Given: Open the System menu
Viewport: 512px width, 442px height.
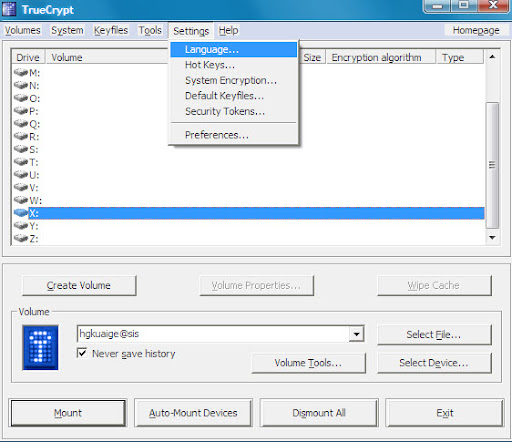Looking at the screenshot, I should coord(67,30).
